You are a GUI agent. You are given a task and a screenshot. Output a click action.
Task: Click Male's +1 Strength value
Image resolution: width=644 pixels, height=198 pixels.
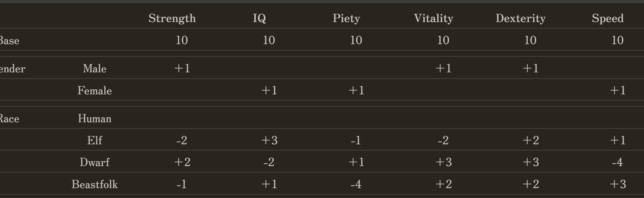click(x=182, y=69)
